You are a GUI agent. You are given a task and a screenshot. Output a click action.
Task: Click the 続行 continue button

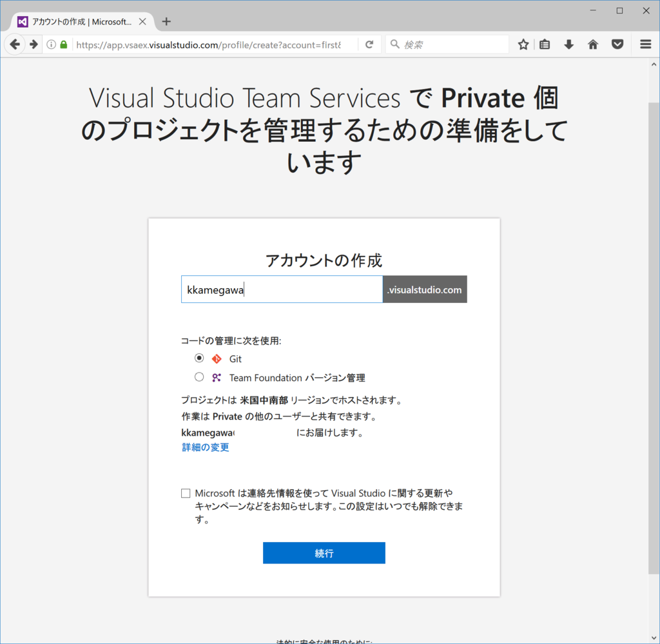(324, 552)
